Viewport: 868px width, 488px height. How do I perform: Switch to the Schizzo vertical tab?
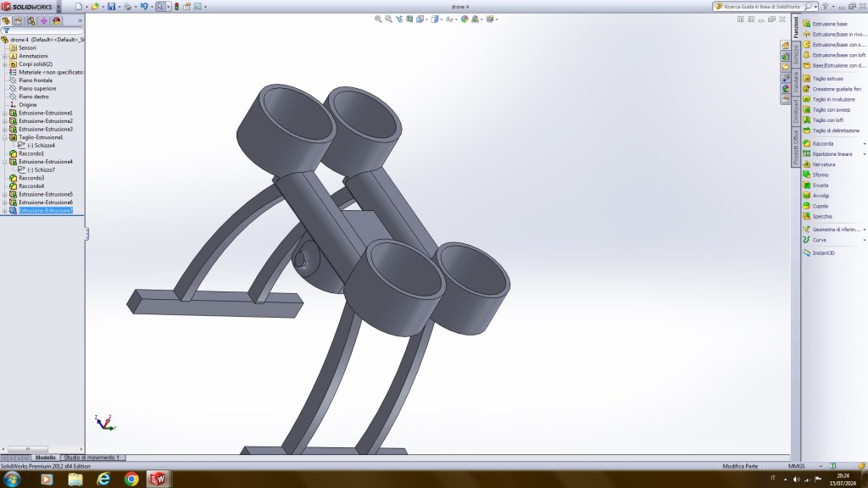(796, 53)
